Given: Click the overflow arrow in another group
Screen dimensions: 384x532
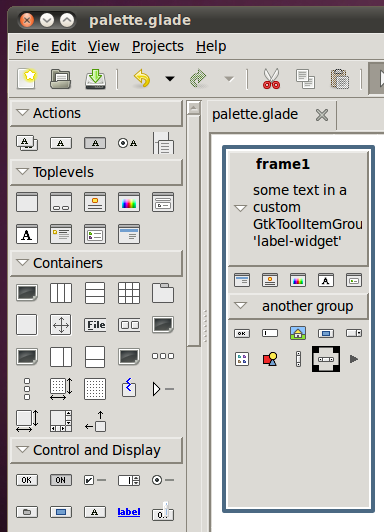Looking at the screenshot, I should [354, 359].
